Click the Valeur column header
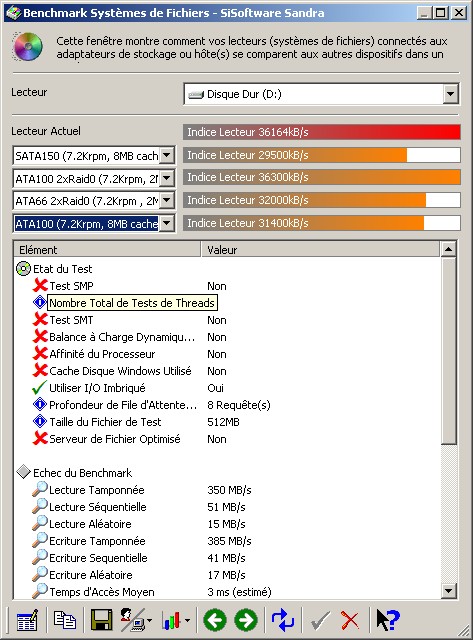473x640 pixels. (x=320, y=250)
